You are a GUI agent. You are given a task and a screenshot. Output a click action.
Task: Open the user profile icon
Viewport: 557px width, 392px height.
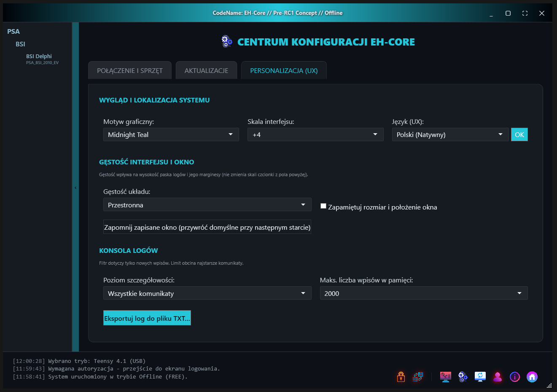tap(498, 377)
